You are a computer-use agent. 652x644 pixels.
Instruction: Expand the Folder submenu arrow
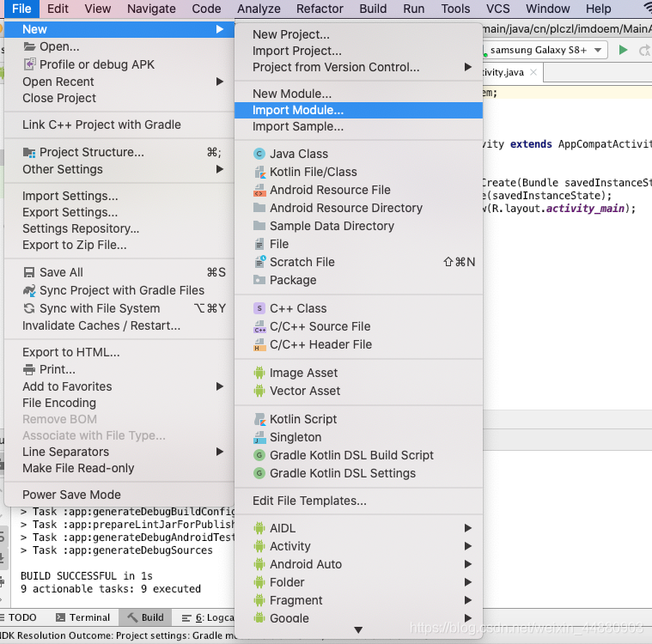[x=468, y=582]
